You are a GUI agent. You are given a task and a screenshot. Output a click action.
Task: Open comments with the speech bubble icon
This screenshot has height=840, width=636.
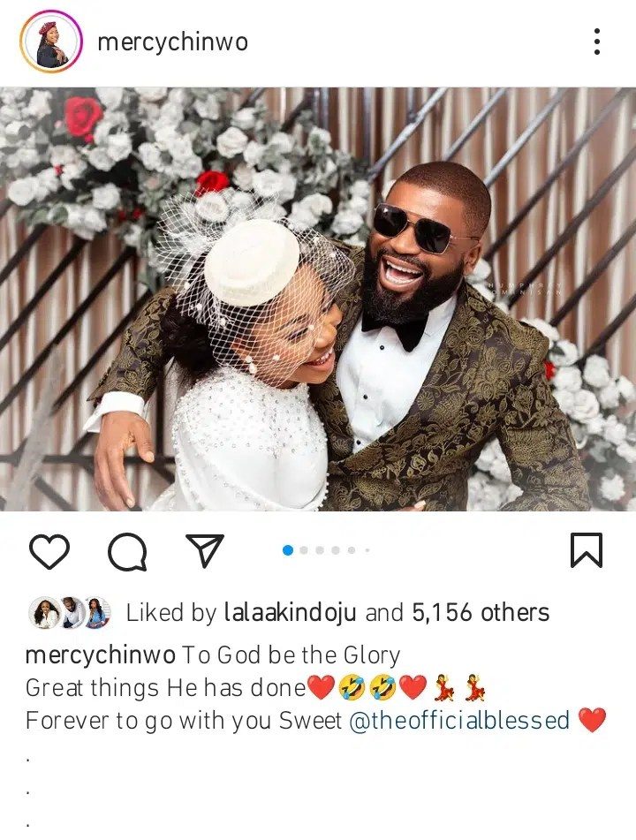(126, 553)
